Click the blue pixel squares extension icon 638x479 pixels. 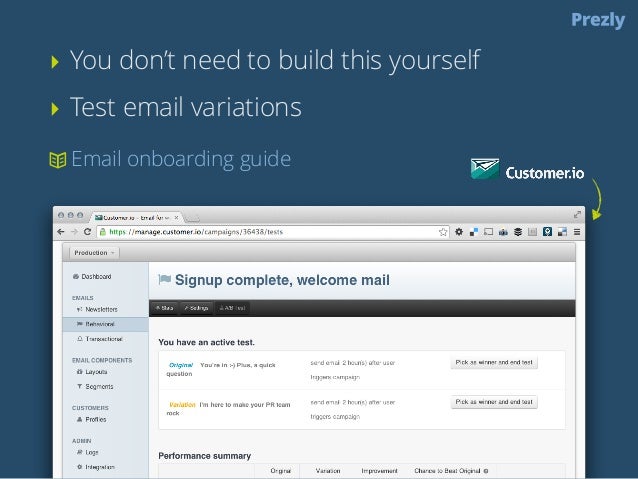[562, 232]
